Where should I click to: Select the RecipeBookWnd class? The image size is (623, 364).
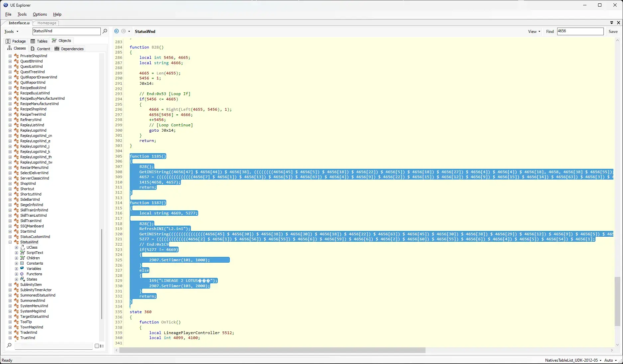pos(33,88)
